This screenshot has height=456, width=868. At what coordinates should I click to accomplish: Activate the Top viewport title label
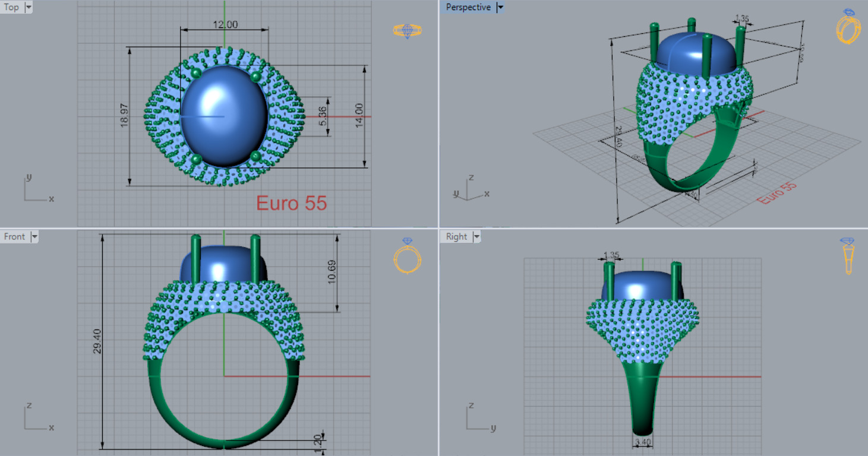tap(12, 8)
